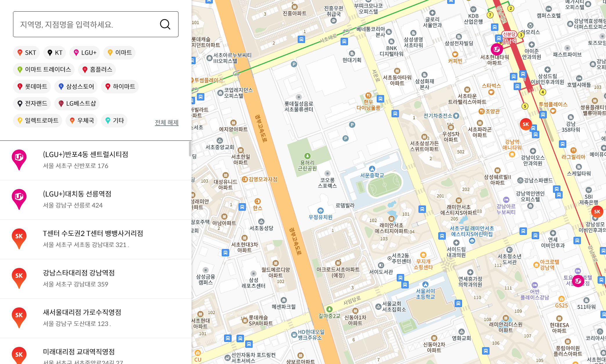
Task: Toggle the SKT filter chip
Action: pyautogui.click(x=27, y=53)
